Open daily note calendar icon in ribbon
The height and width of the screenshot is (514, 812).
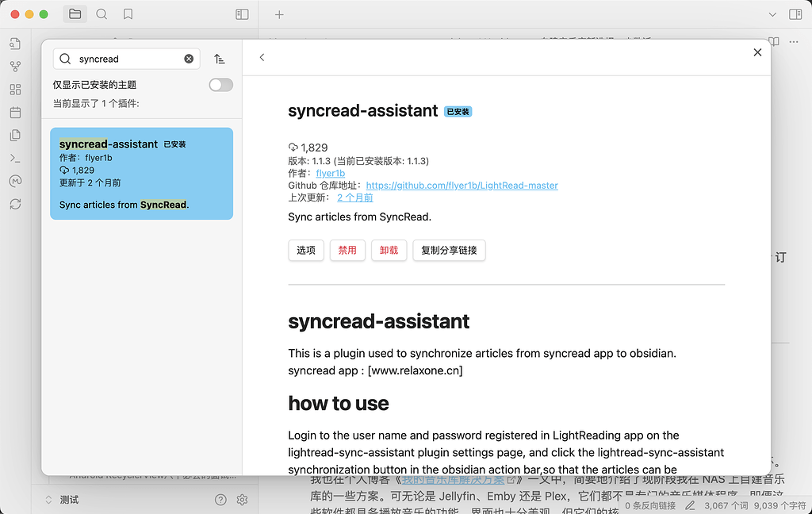click(15, 113)
